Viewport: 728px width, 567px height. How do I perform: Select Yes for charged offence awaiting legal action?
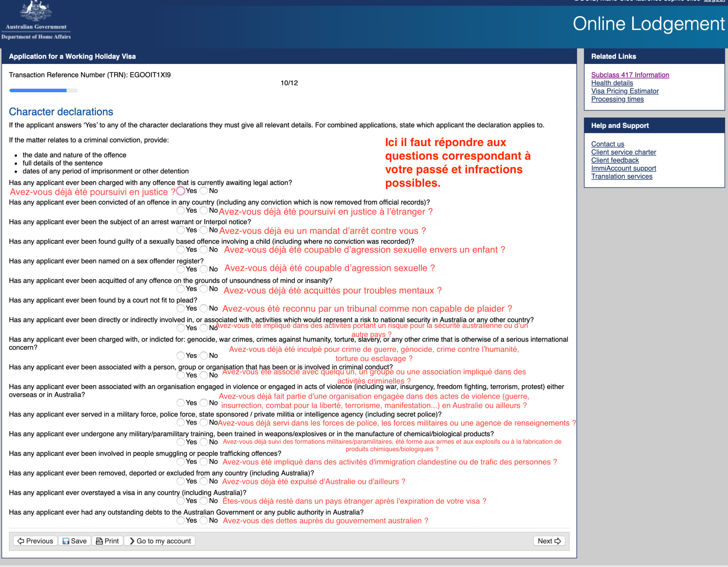click(x=181, y=191)
